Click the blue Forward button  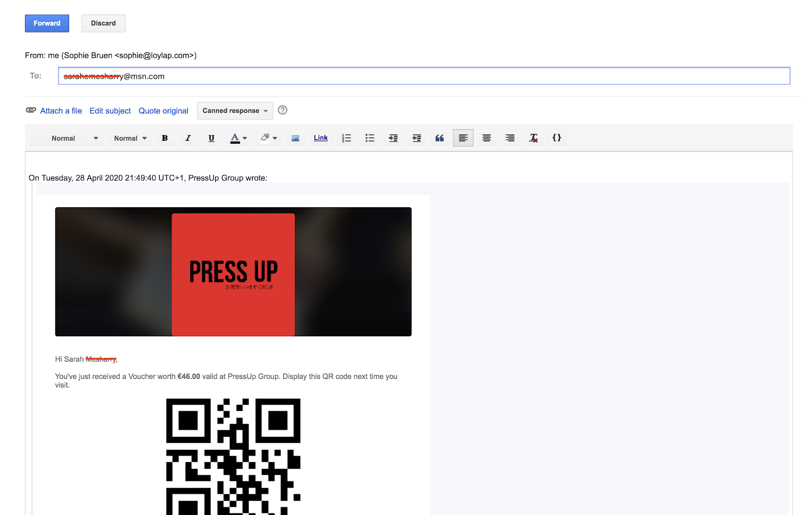pyautogui.click(x=47, y=23)
